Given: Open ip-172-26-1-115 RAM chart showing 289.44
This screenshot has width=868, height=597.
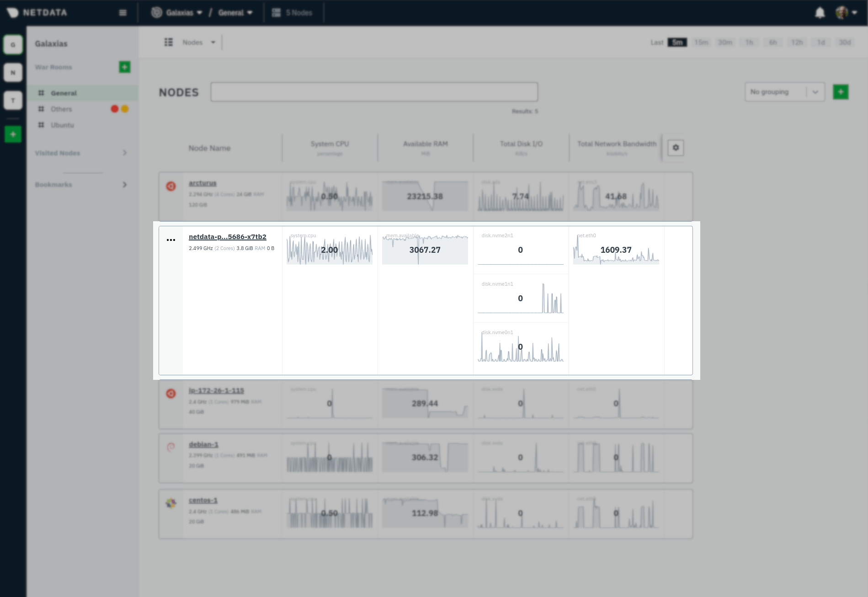Looking at the screenshot, I should click(x=425, y=403).
